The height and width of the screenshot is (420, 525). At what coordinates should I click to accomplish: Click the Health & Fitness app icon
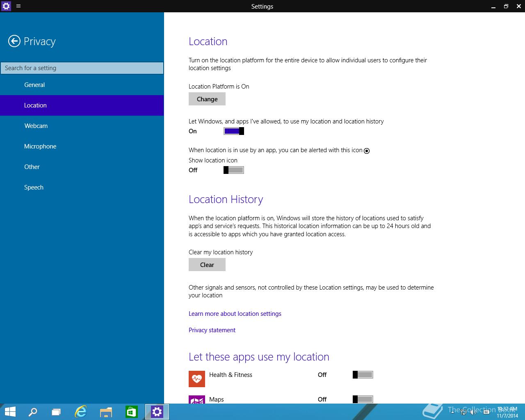tap(197, 379)
